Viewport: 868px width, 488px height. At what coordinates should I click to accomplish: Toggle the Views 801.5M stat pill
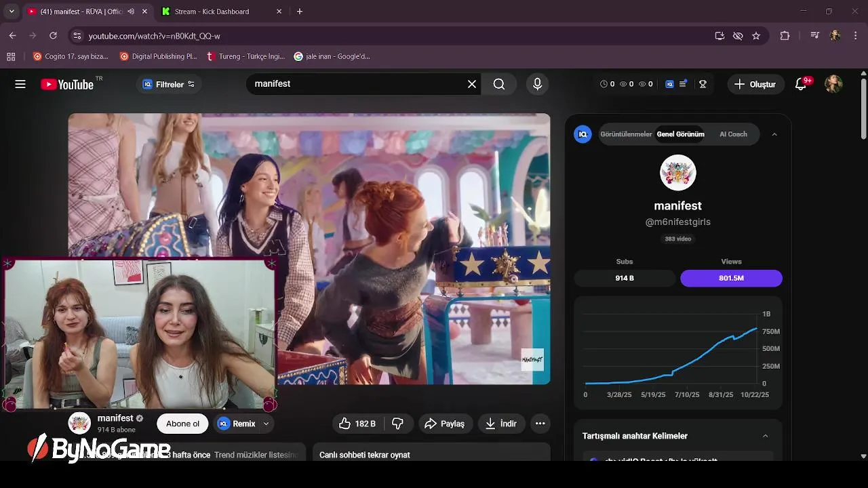731,278
